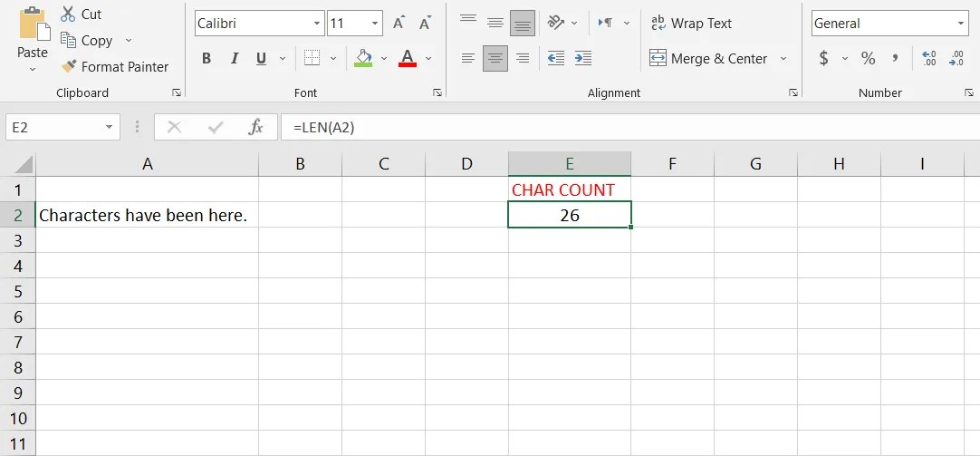
Task: Select cell with 'Characters have been here.'
Action: pos(148,215)
